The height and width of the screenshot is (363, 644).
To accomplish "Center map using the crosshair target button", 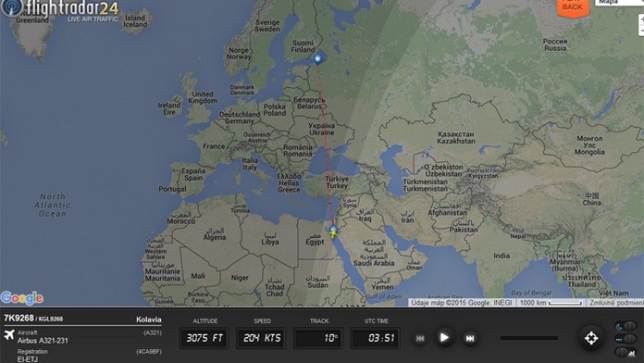I will tap(591, 338).
